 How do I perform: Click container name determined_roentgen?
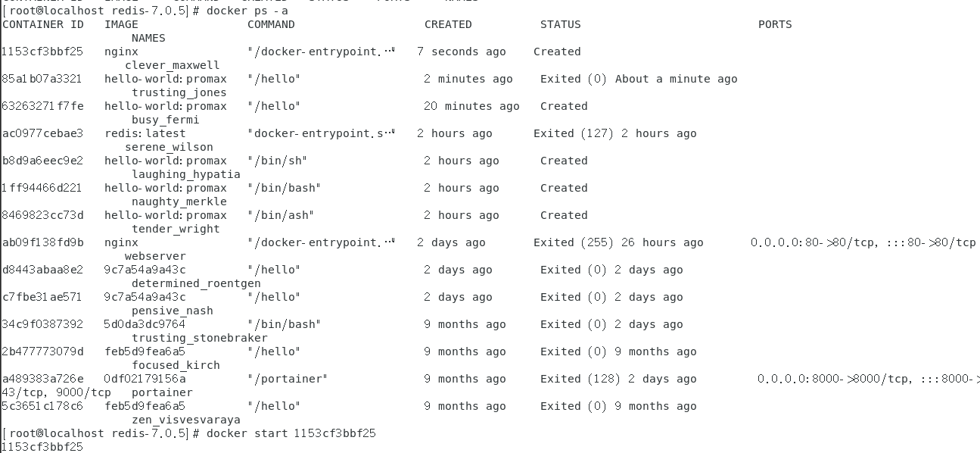(196, 283)
